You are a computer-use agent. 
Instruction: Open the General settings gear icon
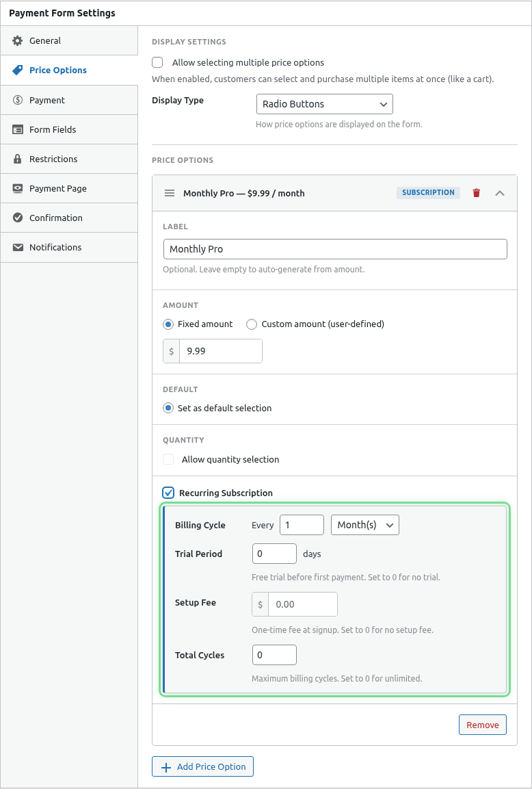pos(16,40)
